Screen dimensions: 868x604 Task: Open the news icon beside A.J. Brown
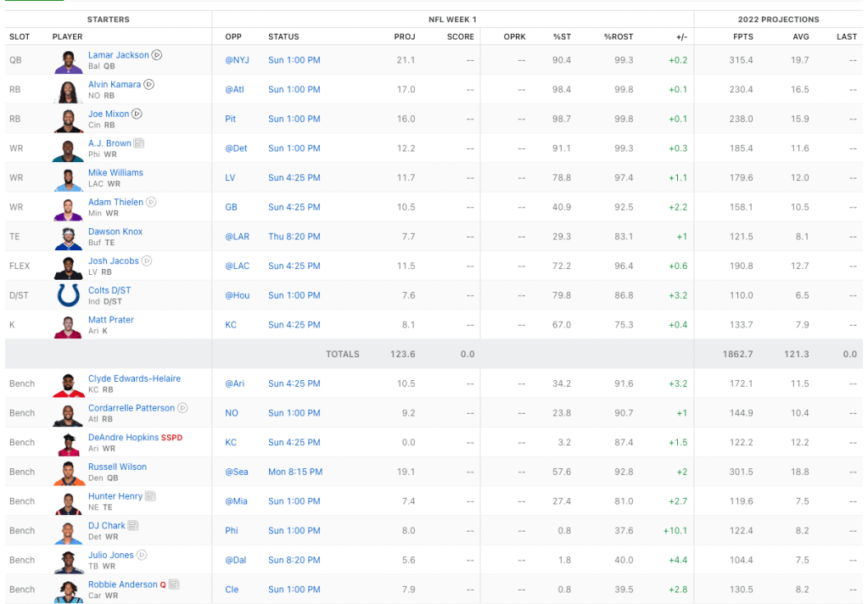pyautogui.click(x=139, y=143)
